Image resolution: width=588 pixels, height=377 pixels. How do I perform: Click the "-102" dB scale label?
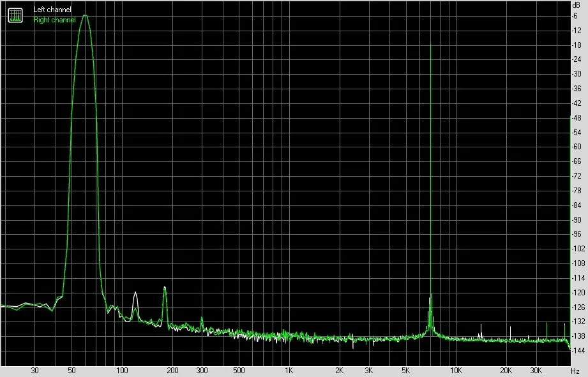tap(578, 248)
